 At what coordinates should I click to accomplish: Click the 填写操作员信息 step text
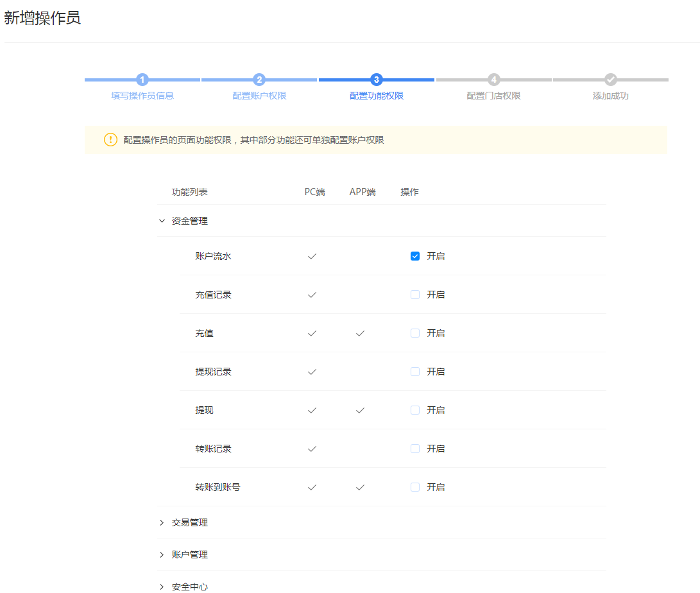[x=142, y=95]
